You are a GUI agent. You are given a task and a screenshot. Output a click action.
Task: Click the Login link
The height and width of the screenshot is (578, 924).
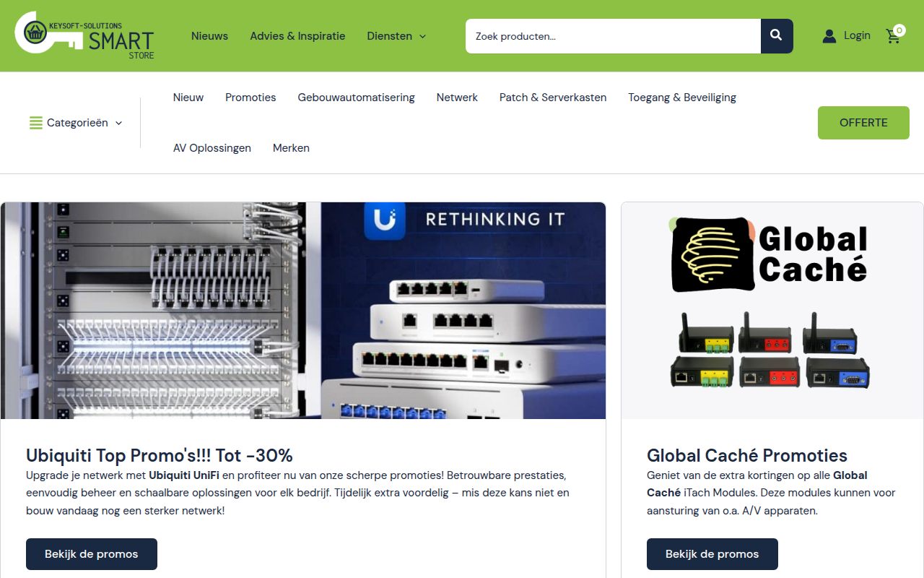coord(857,35)
